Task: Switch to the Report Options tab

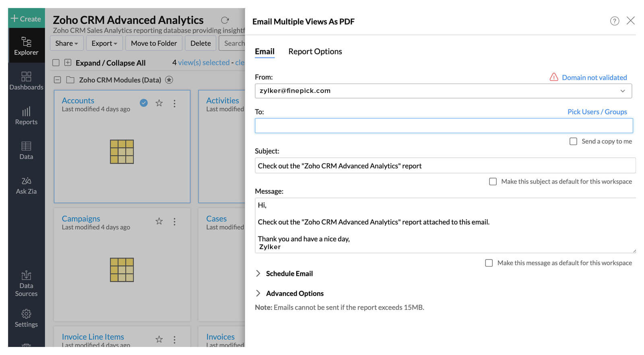Action: [x=315, y=52]
